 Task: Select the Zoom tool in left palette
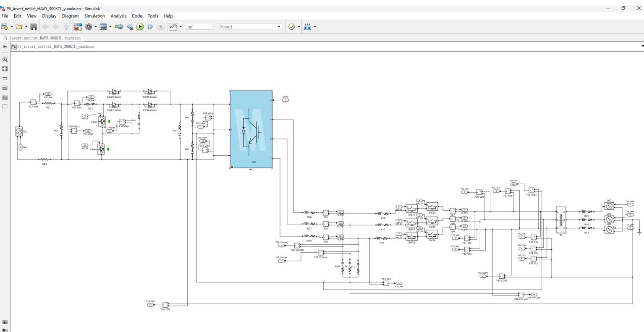(5, 60)
